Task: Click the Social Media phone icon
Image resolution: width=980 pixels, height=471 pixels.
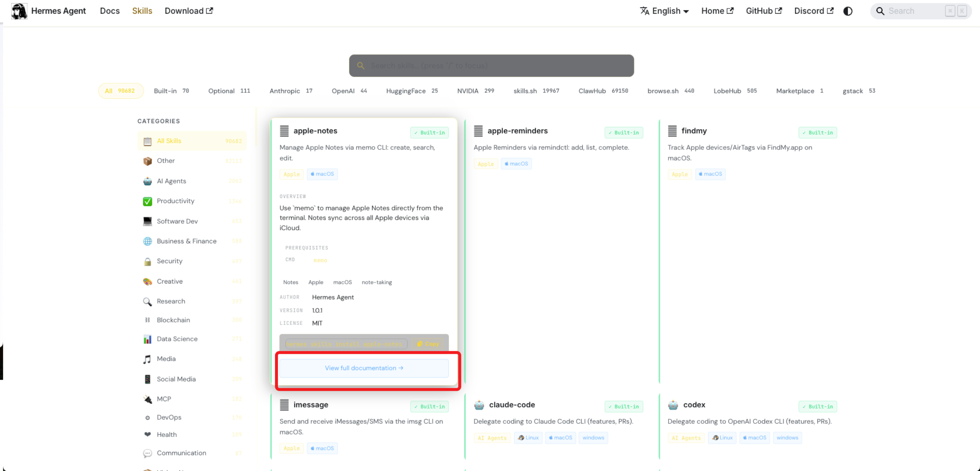Action: (147, 379)
